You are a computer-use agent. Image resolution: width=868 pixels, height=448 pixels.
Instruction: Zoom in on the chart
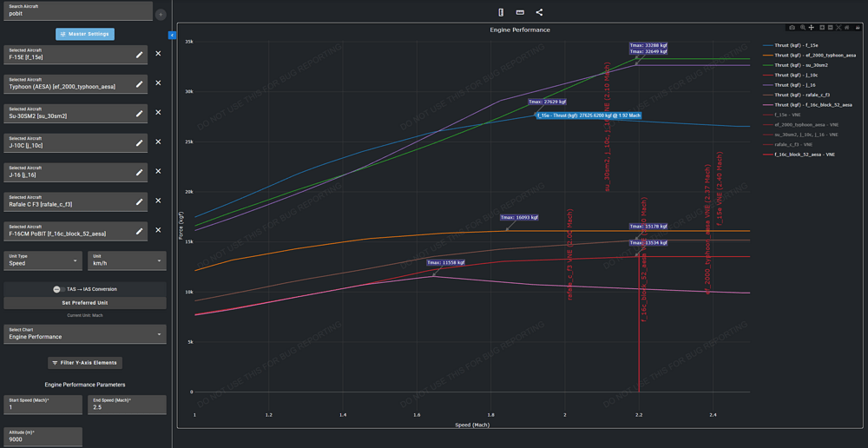click(x=822, y=27)
